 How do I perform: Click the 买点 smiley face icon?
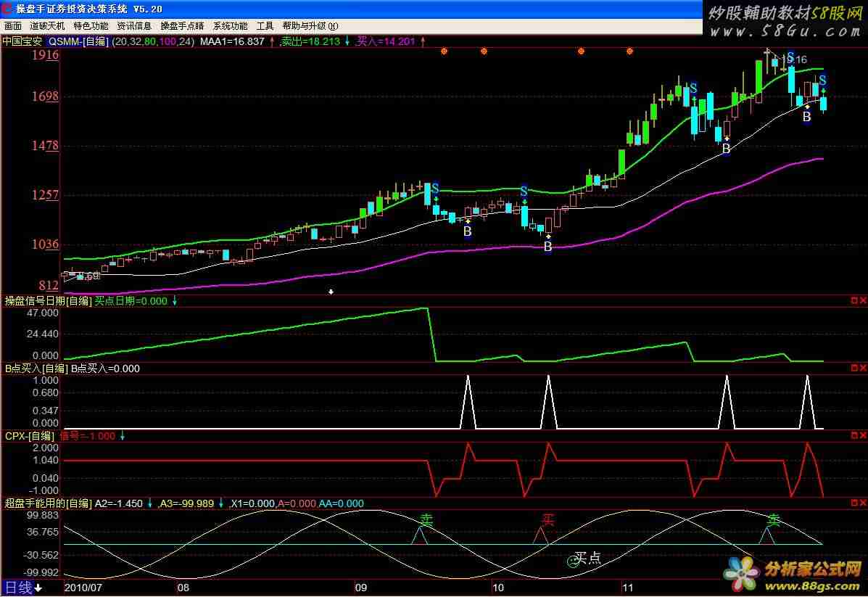573,561
